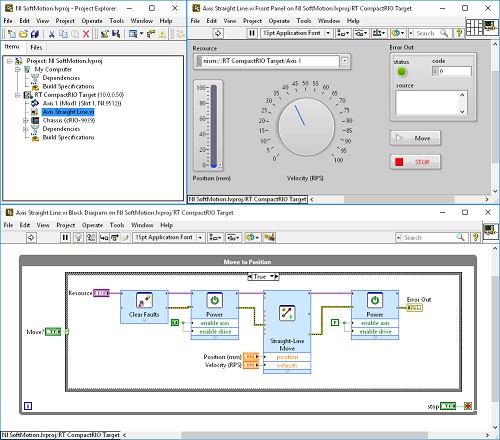The height and width of the screenshot is (440, 500).
Task: Toggle the Move? boolean terminal
Action: coord(53,331)
